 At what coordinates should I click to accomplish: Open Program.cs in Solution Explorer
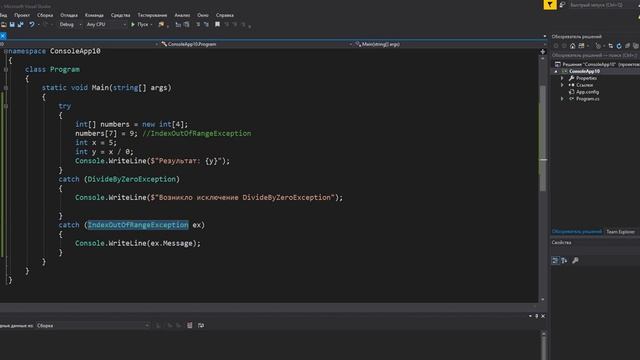(588, 99)
